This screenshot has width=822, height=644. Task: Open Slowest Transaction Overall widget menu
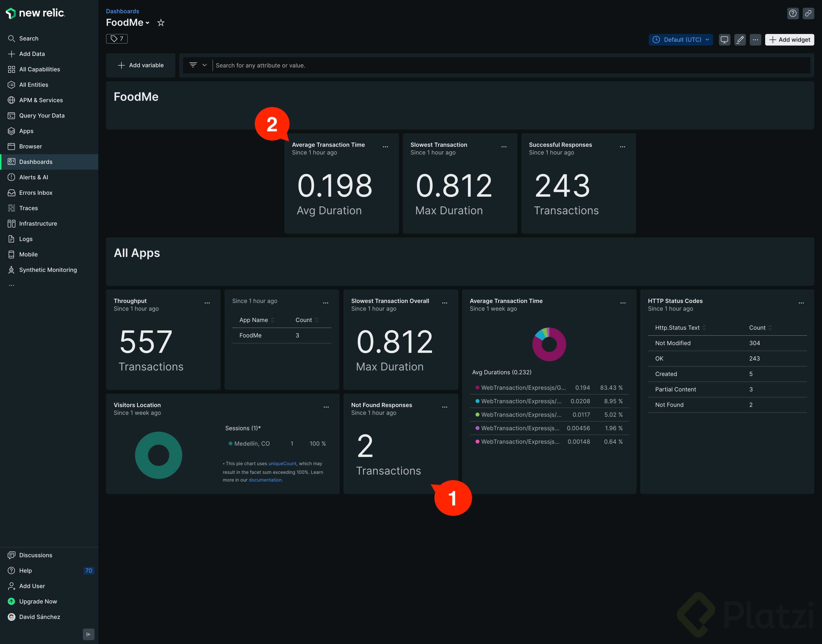445,303
